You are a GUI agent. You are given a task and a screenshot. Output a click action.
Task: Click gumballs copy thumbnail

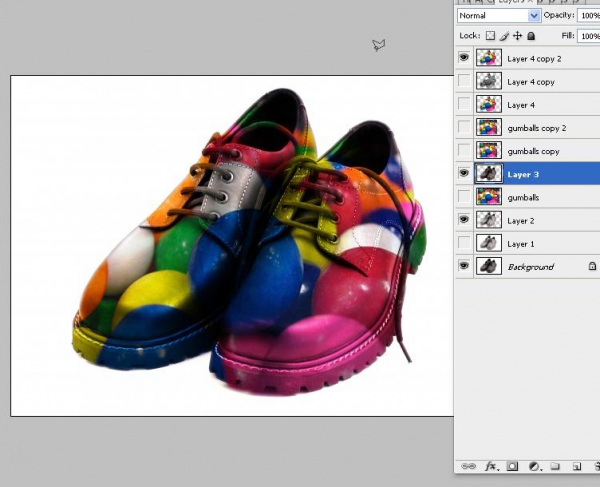[x=489, y=150]
